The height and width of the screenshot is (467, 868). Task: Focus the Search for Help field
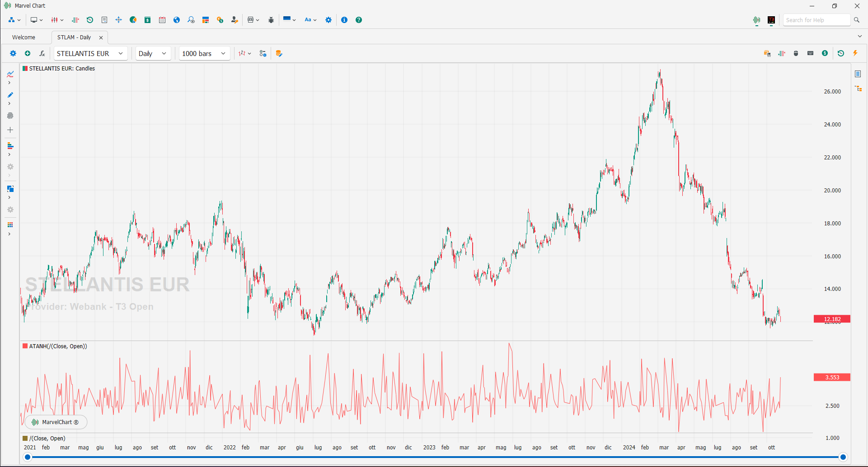click(816, 20)
